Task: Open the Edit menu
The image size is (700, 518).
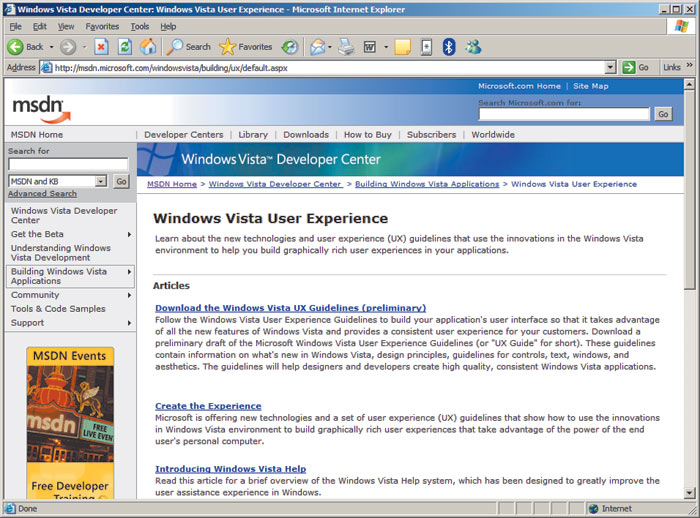Action: [x=40, y=26]
